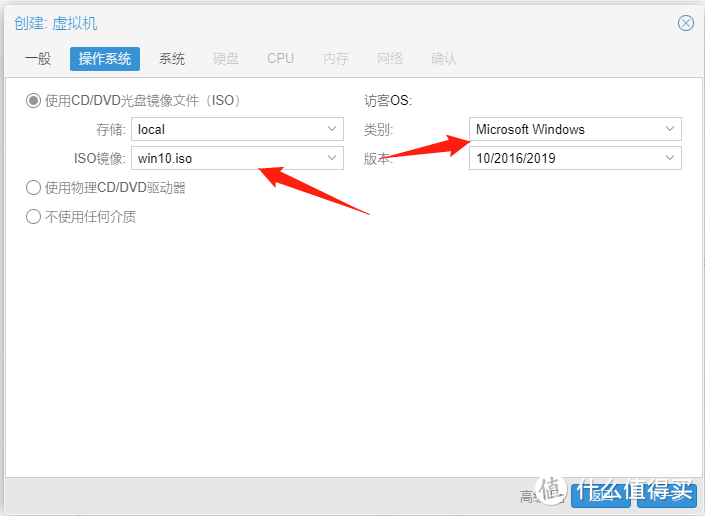Click the Microsoft Windows type field
This screenshot has height=516, width=705.
point(576,129)
